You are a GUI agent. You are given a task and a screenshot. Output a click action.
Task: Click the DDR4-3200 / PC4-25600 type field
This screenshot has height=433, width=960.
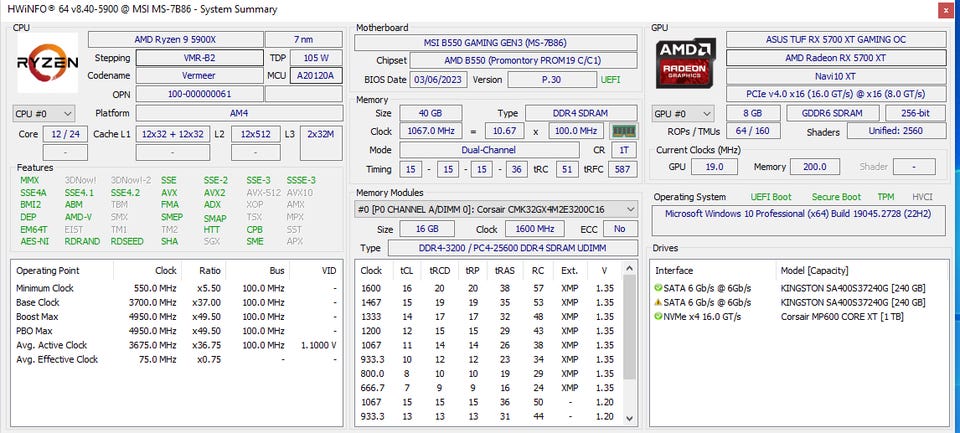coord(513,248)
